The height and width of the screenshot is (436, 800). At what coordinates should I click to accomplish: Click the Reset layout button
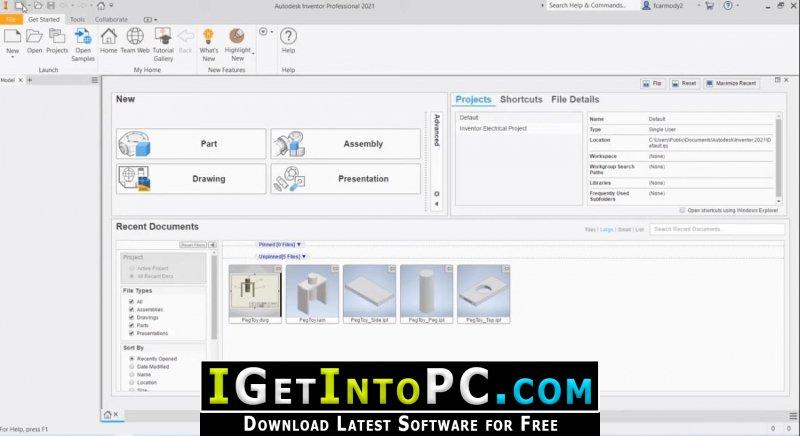(x=684, y=83)
